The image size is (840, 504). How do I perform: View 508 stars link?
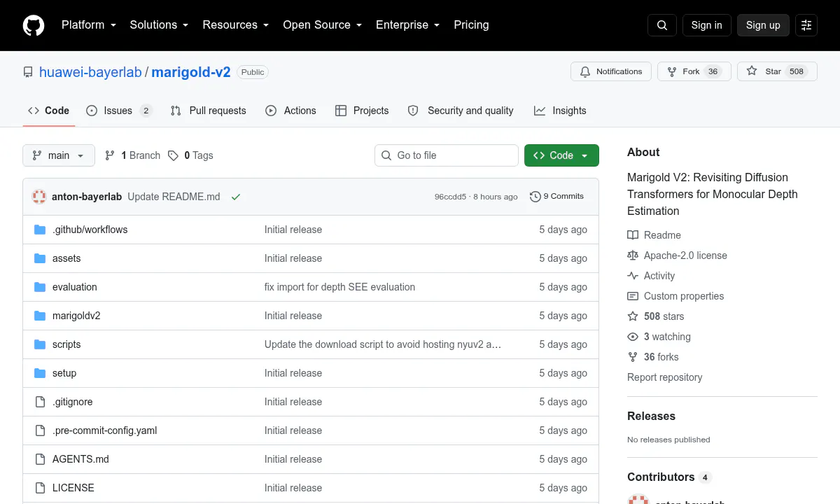[x=655, y=316]
